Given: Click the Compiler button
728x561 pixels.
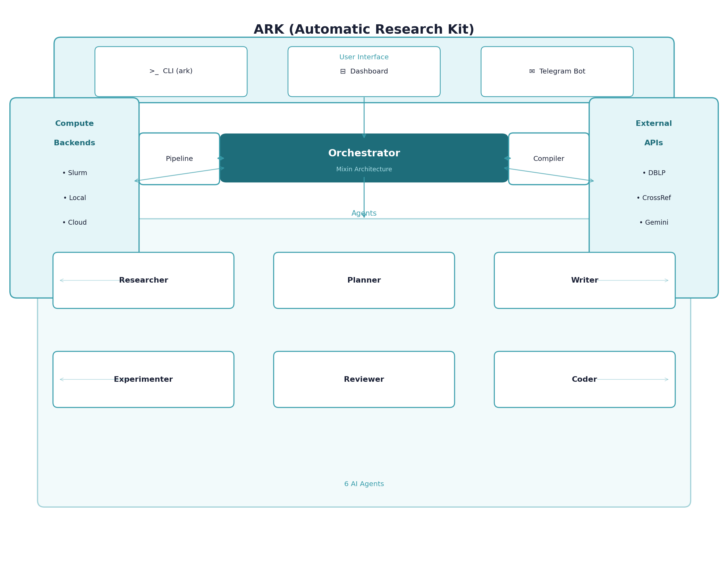Looking at the screenshot, I should [548, 158].
